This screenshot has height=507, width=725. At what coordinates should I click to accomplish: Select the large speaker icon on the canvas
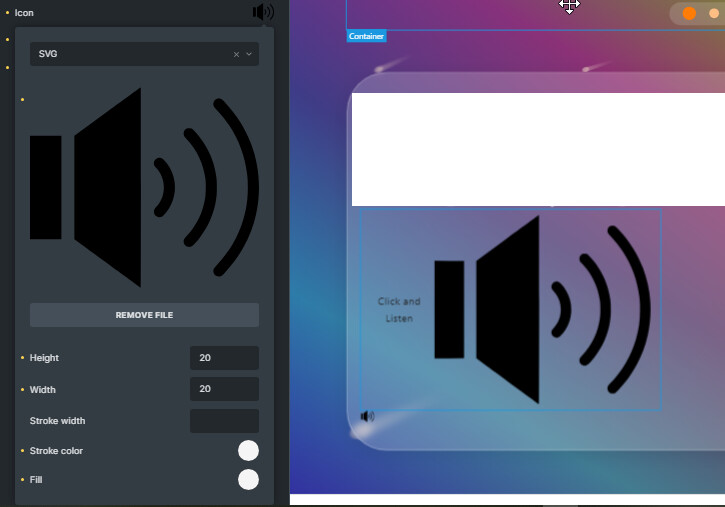[x=543, y=310]
